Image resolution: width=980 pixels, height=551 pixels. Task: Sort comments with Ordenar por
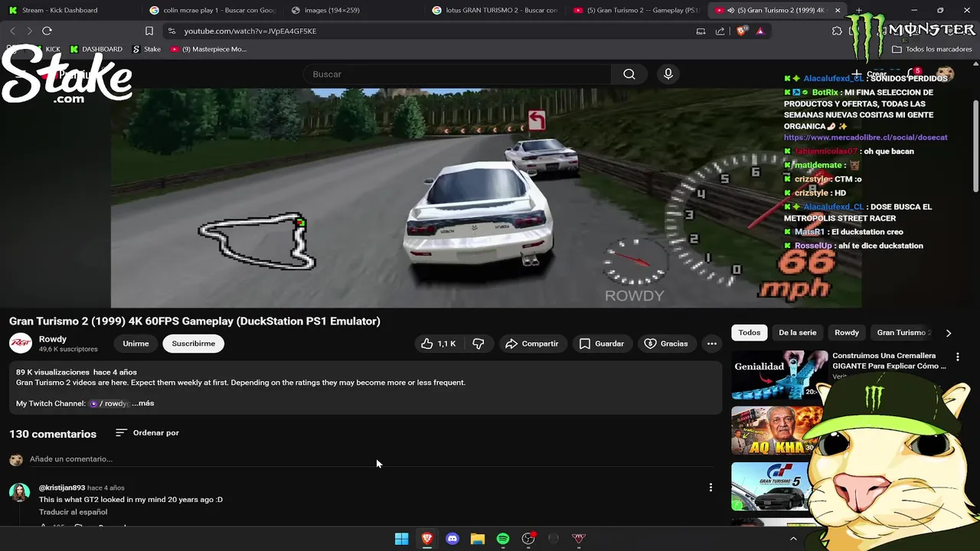pyautogui.click(x=147, y=433)
